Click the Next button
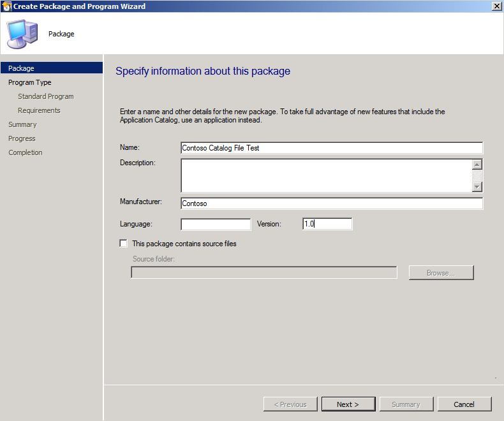 pyautogui.click(x=348, y=404)
